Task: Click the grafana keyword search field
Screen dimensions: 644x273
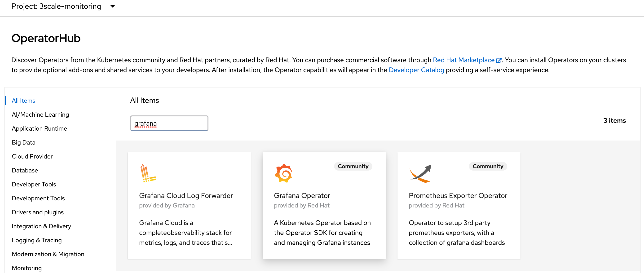Action: click(x=169, y=123)
